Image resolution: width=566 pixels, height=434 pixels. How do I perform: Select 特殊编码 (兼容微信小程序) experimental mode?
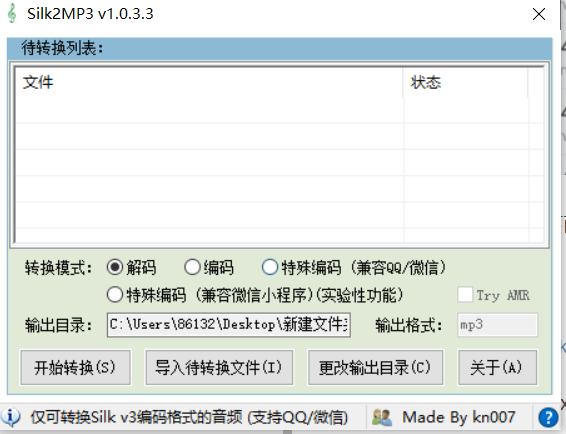point(115,295)
